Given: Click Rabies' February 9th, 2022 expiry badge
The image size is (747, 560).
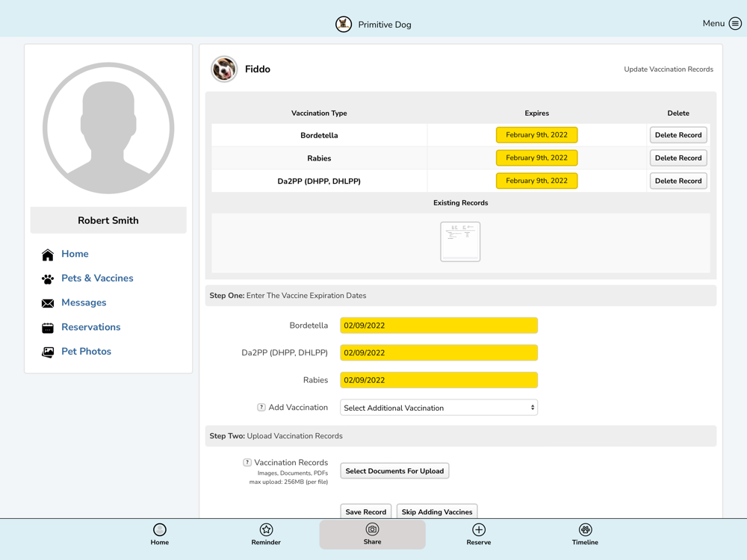Looking at the screenshot, I should (x=536, y=158).
